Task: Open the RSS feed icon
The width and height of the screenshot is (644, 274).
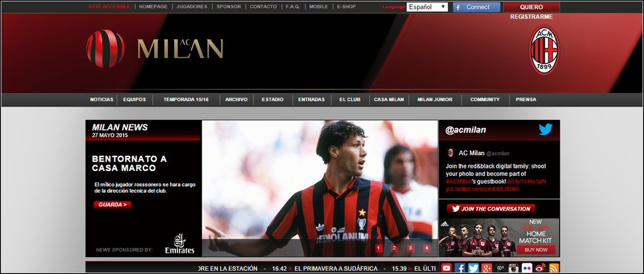Action: point(553,268)
